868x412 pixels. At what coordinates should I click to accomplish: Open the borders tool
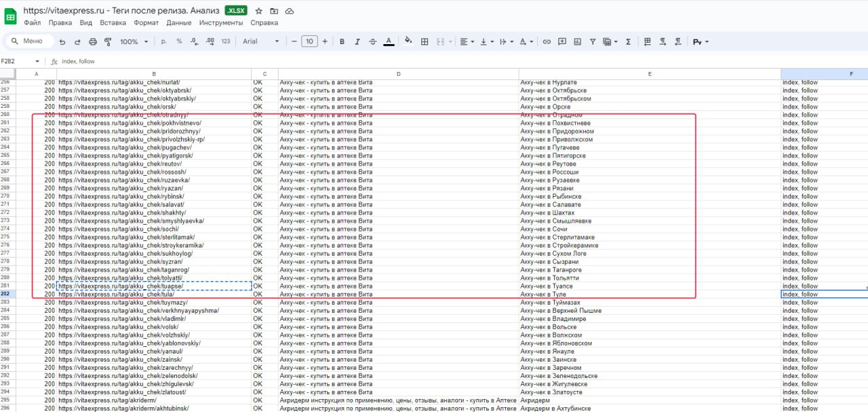point(425,41)
